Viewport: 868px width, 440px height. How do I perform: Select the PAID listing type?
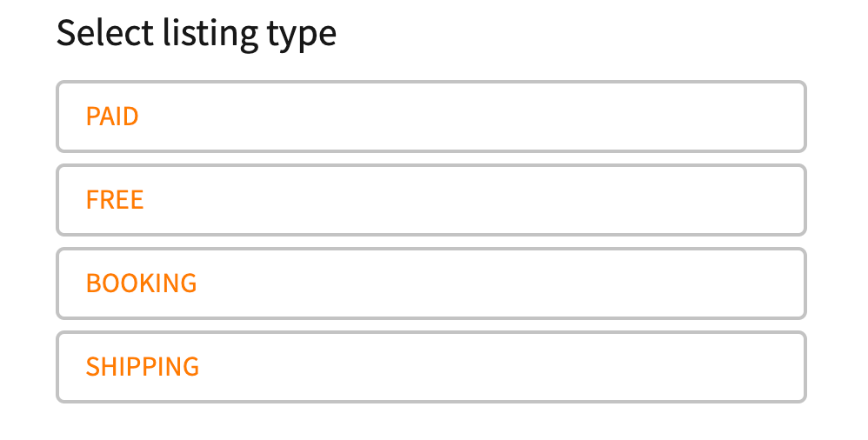point(431,117)
